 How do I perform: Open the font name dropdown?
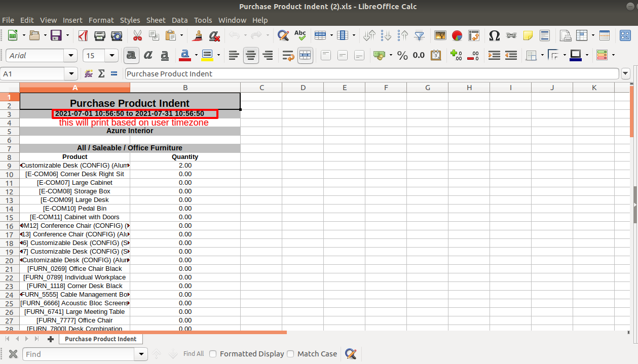71,55
